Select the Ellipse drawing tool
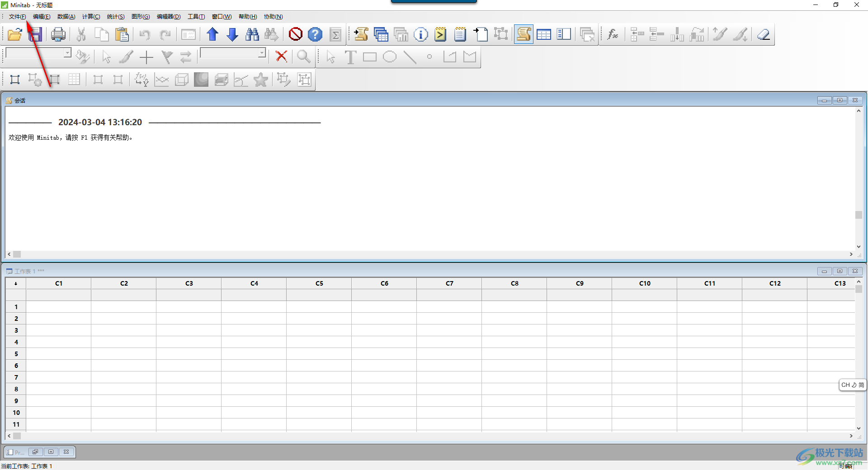868x470 pixels. [390, 57]
